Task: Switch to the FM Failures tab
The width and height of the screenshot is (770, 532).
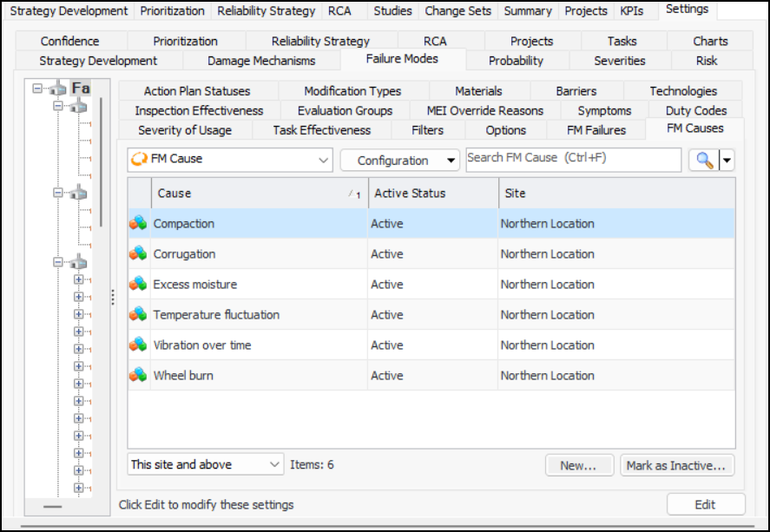Action: click(596, 130)
